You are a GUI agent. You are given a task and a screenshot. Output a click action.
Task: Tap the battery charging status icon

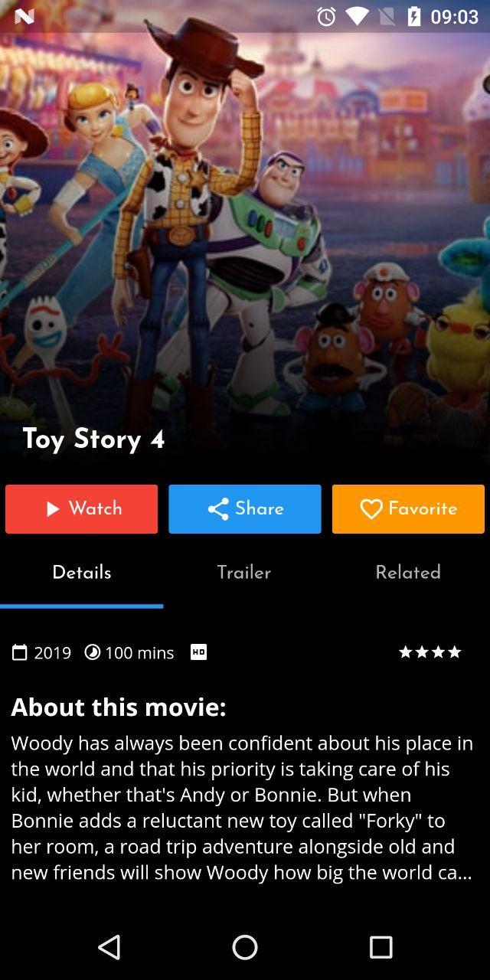413,16
